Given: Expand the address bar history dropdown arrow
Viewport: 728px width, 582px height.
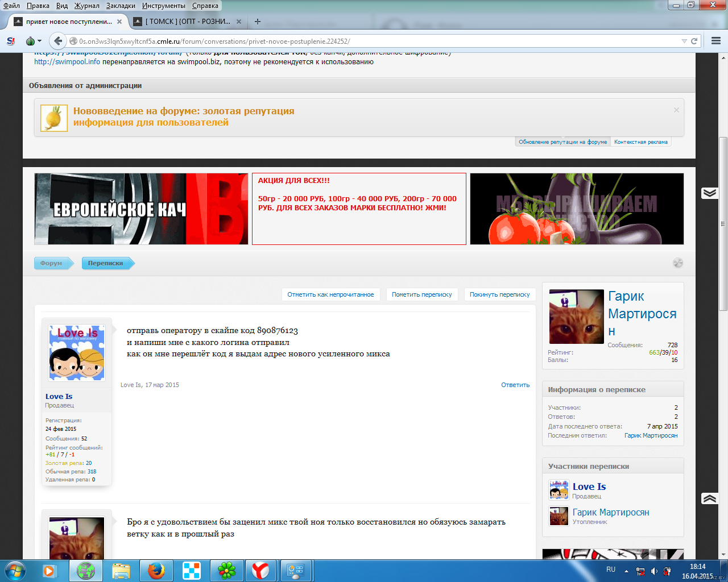Looking at the screenshot, I should tap(684, 41).
